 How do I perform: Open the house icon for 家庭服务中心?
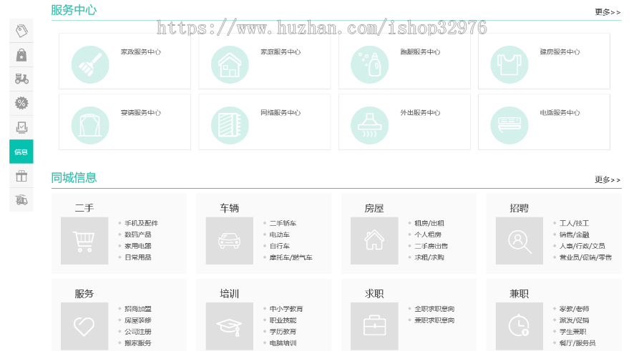tap(230, 64)
